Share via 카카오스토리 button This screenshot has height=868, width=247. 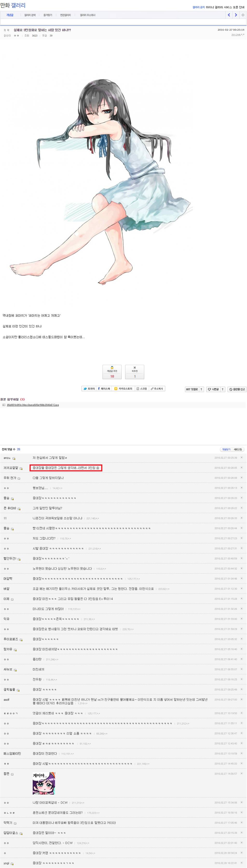(123, 388)
